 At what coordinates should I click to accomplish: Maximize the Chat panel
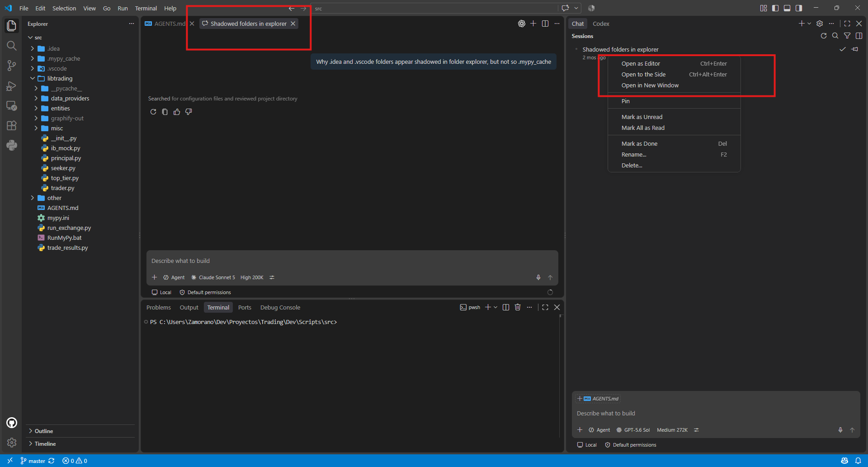[847, 24]
